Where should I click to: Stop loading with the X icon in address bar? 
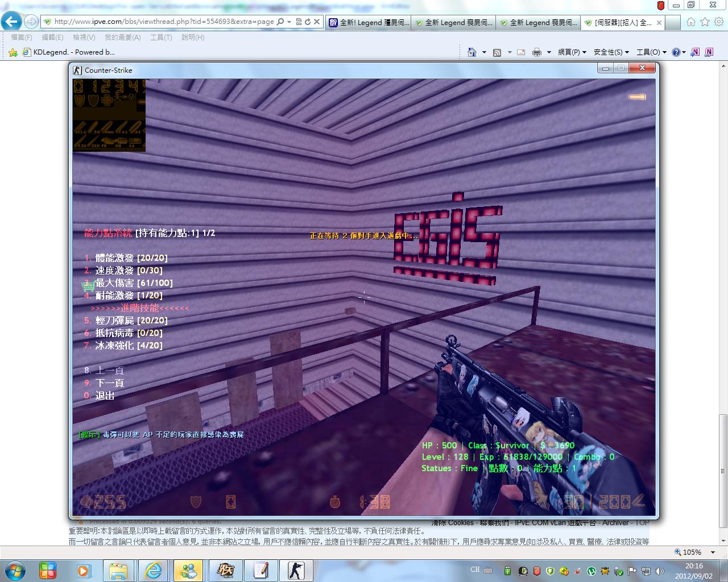tap(317, 22)
